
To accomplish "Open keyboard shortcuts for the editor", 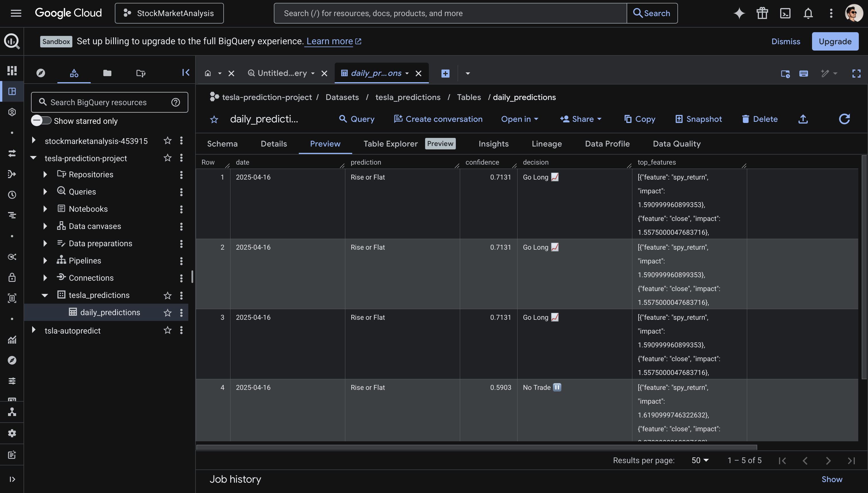I will tap(804, 74).
